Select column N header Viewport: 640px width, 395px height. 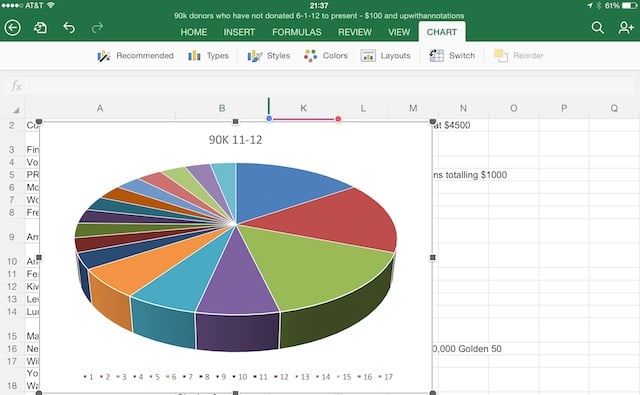pyautogui.click(x=463, y=108)
